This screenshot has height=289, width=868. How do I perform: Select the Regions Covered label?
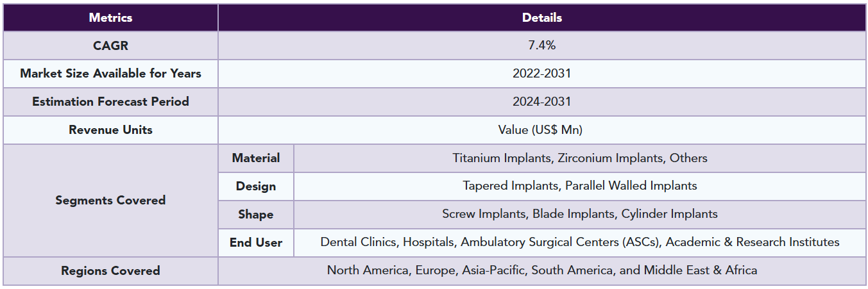110,271
